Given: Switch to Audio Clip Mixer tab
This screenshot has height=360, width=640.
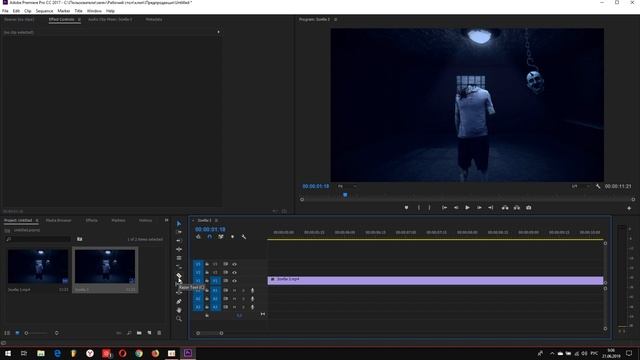Looking at the screenshot, I should [110, 19].
